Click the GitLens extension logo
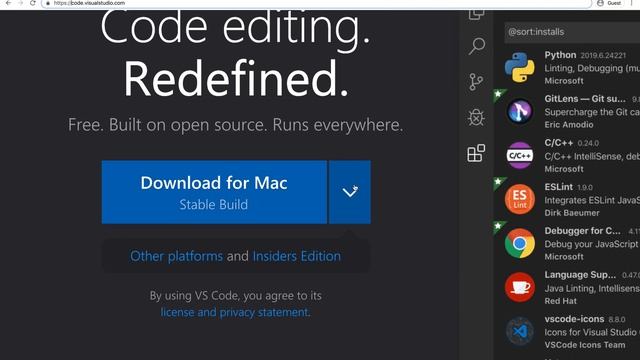This screenshot has height=360, width=640. (520, 111)
